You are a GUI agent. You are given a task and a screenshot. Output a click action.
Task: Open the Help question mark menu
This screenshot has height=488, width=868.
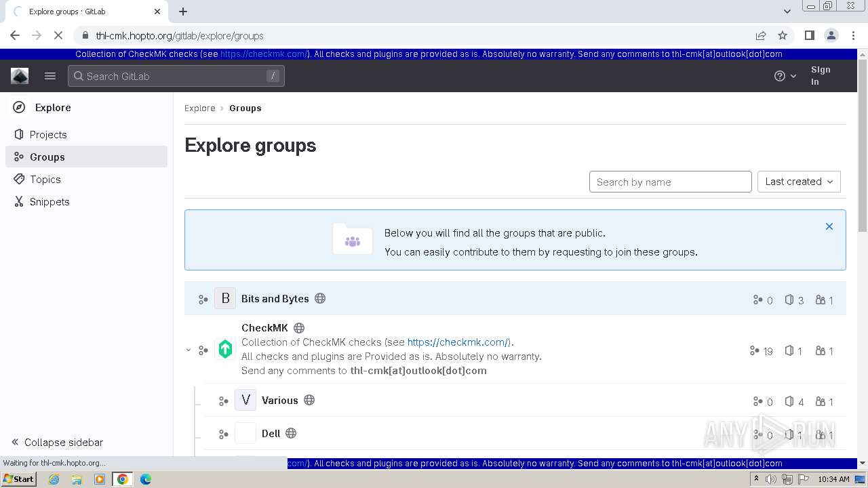coord(785,76)
